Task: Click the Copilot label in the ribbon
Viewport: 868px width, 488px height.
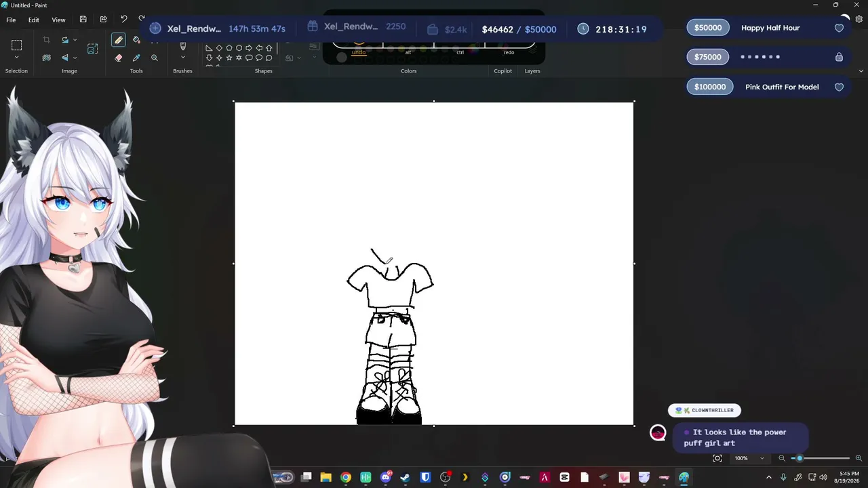Action: [503, 71]
